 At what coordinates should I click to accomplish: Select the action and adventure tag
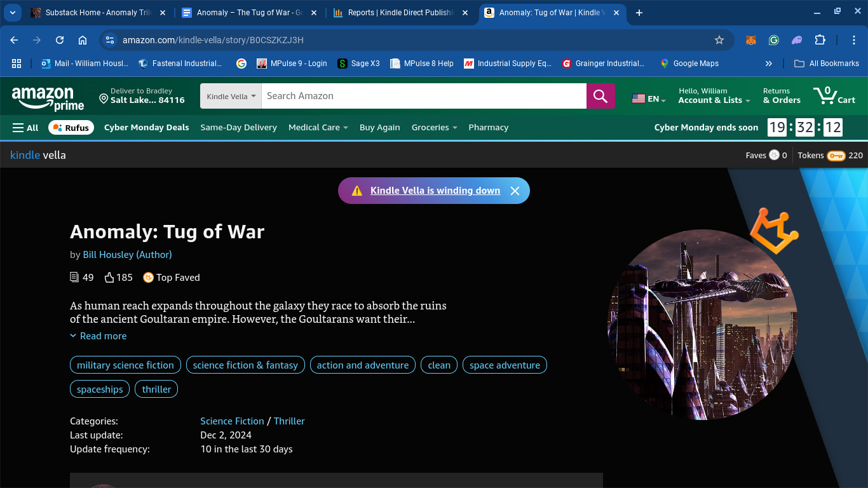363,365
